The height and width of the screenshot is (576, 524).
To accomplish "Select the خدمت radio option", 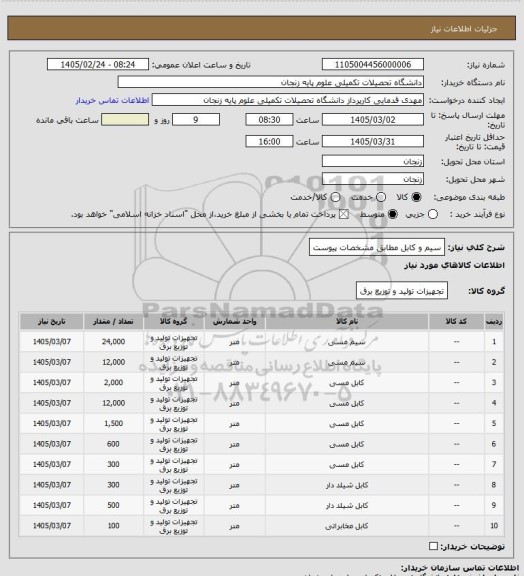I will point(381,197).
